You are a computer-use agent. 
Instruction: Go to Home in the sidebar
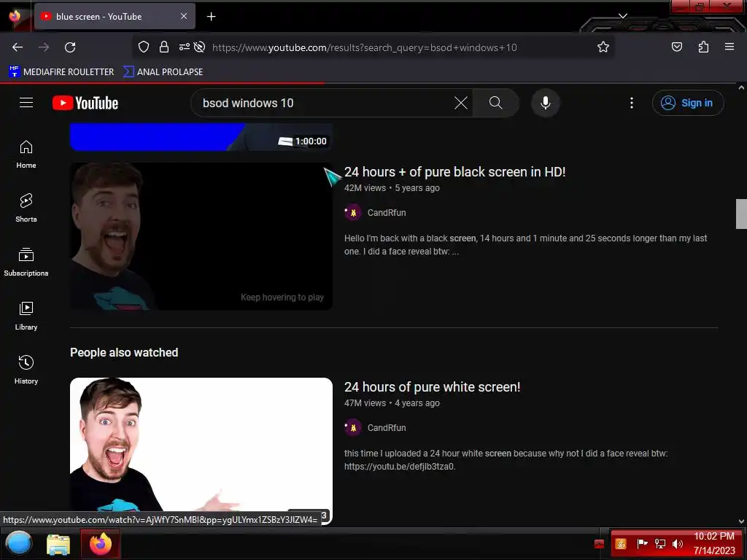[x=26, y=155]
